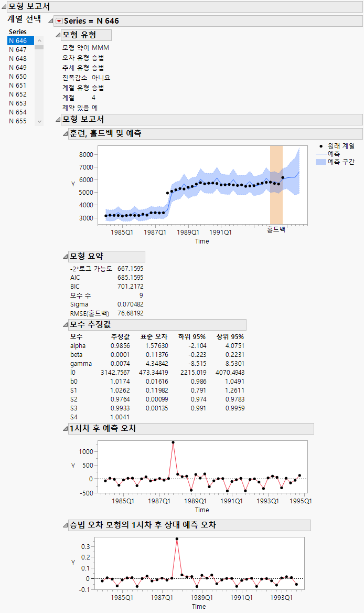Screen dimensions: 364x613
Task: Click the 표준 오차 column header
Action: (154, 336)
